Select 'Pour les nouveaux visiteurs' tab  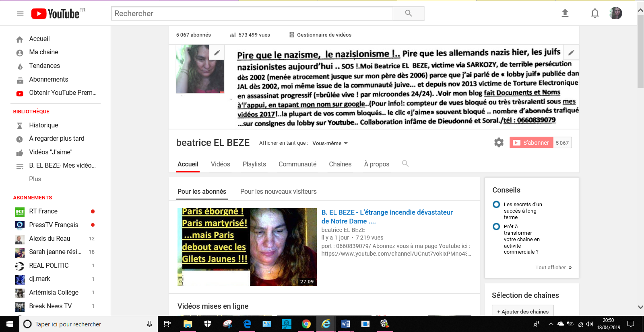click(279, 192)
